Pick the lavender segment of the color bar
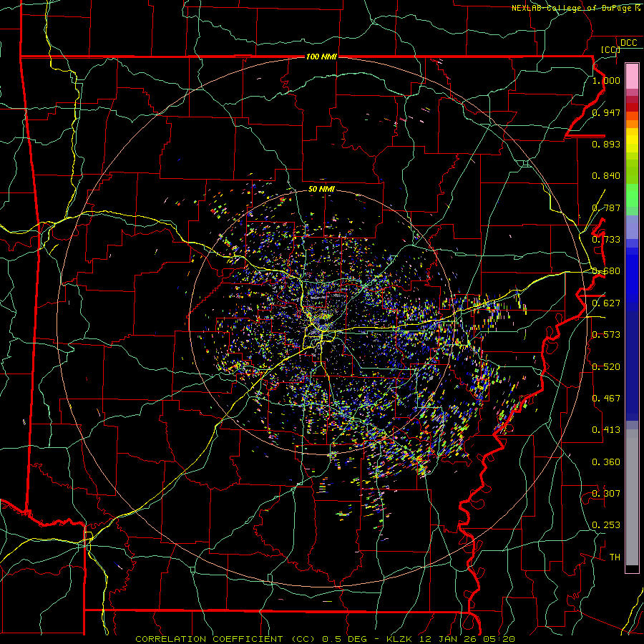The width and height of the screenshot is (644, 644). (632, 227)
